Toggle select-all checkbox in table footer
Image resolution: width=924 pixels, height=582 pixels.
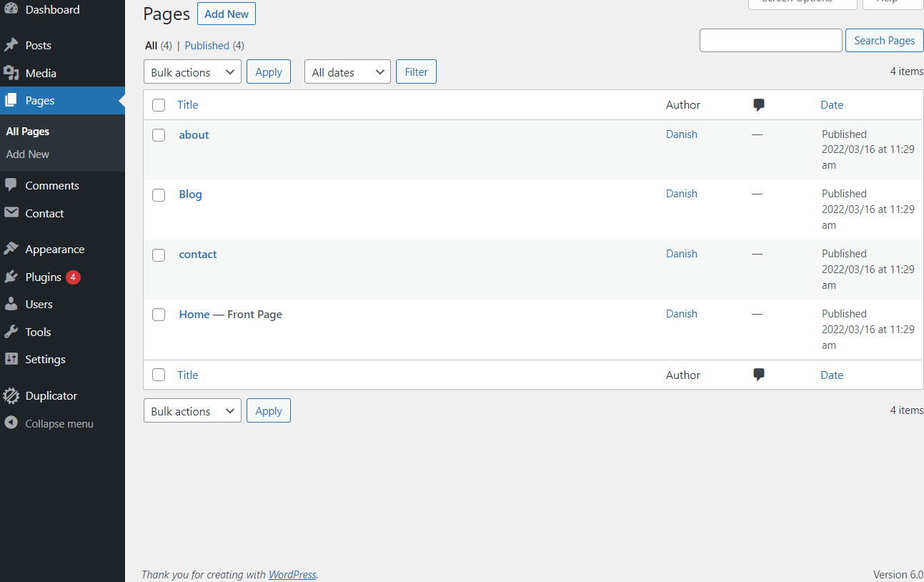click(x=159, y=375)
